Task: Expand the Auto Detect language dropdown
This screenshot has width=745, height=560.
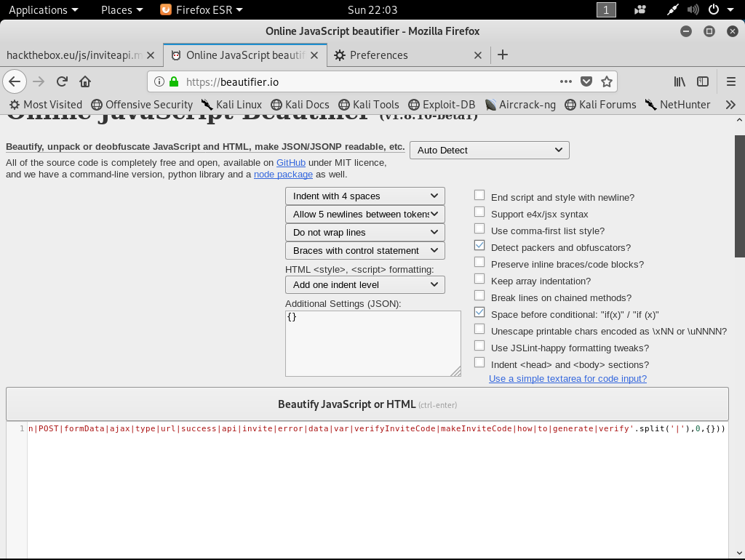Action: pos(489,150)
